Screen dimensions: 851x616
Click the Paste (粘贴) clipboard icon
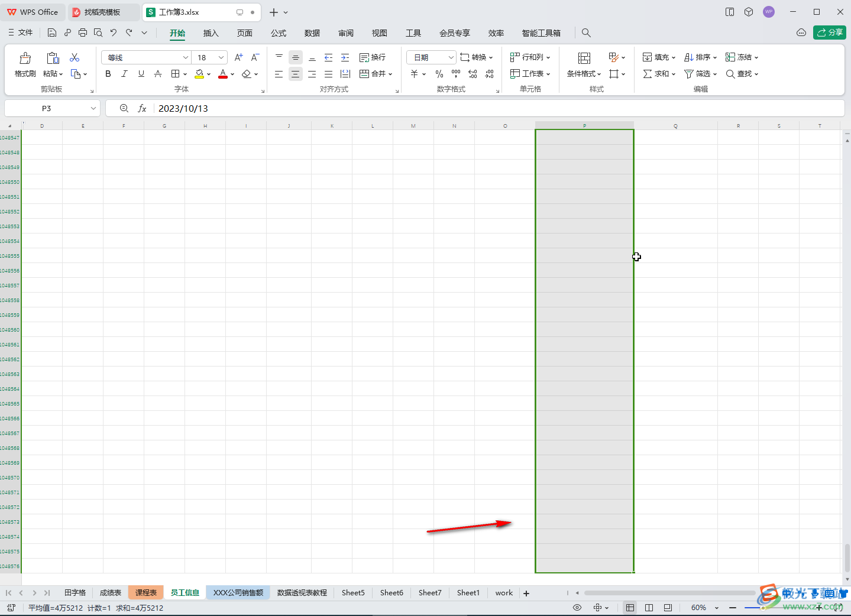tap(53, 58)
